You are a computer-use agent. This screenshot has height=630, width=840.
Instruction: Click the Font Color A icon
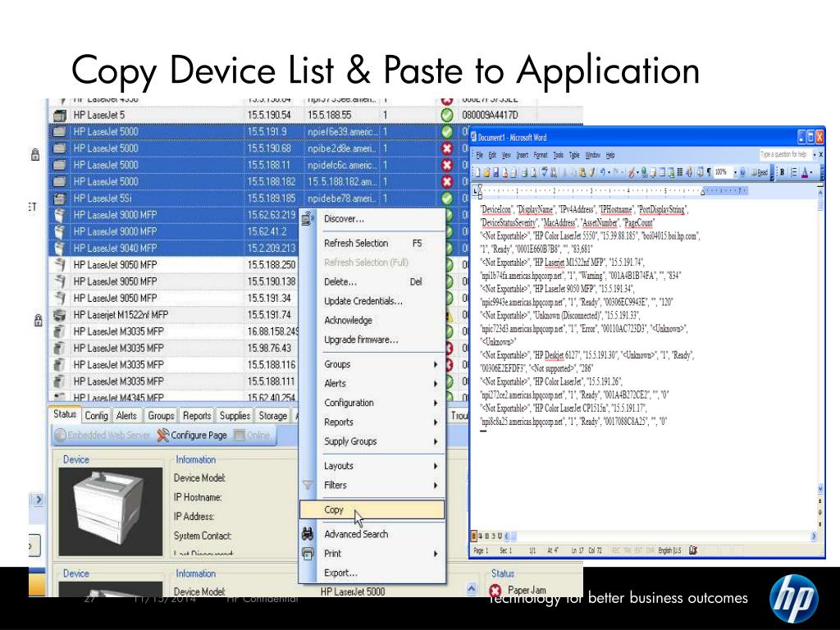805,172
